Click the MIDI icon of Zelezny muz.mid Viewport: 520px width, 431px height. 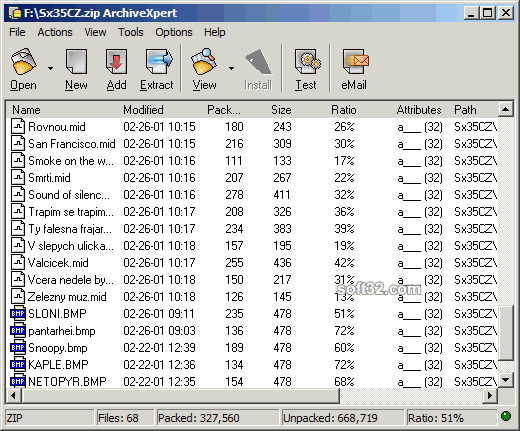coord(18,296)
